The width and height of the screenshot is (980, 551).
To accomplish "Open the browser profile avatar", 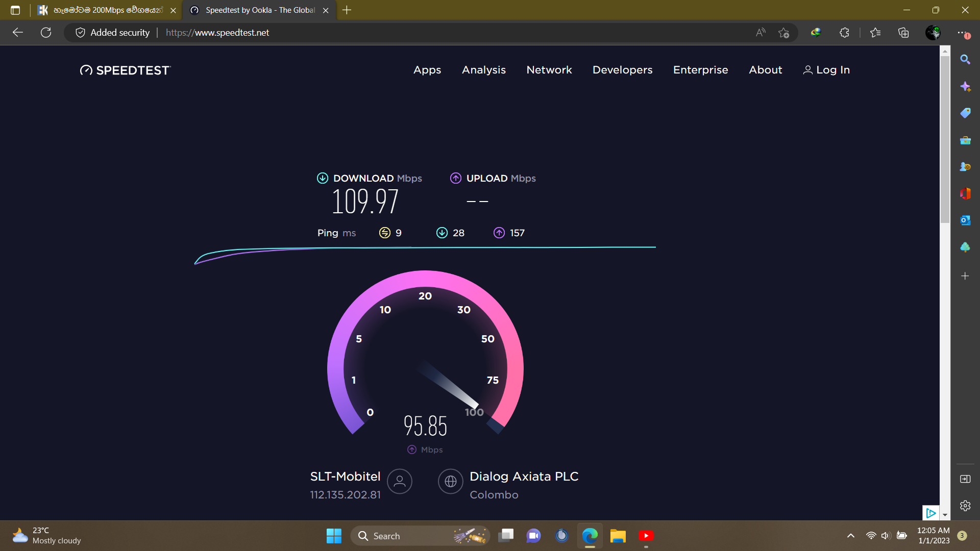I will [x=933, y=33].
